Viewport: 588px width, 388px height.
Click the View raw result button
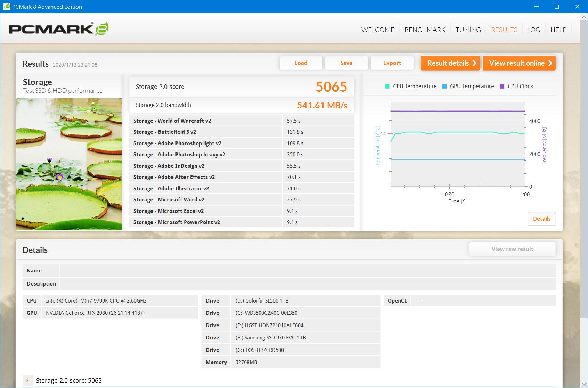(x=512, y=249)
